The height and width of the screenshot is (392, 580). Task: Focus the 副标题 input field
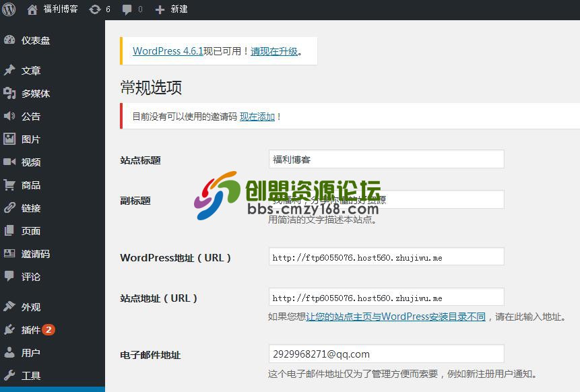tap(386, 199)
